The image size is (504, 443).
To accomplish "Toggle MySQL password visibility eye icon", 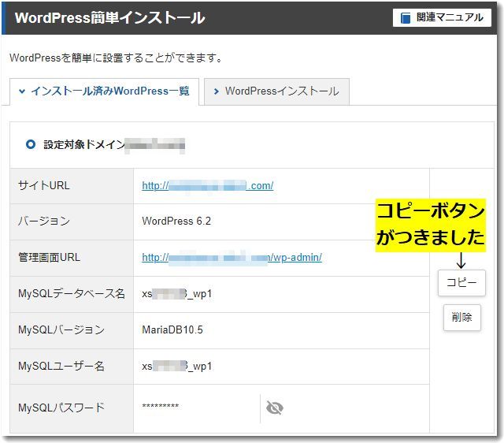I will (274, 408).
